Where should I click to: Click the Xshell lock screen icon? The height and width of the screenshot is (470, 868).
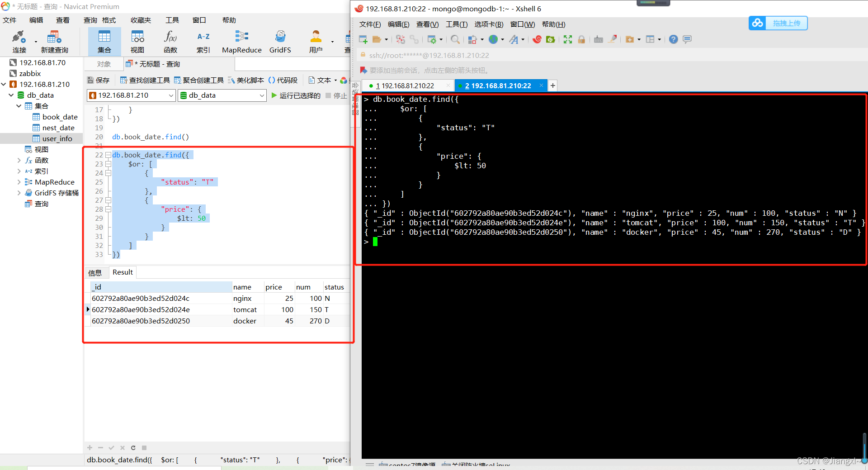point(581,39)
